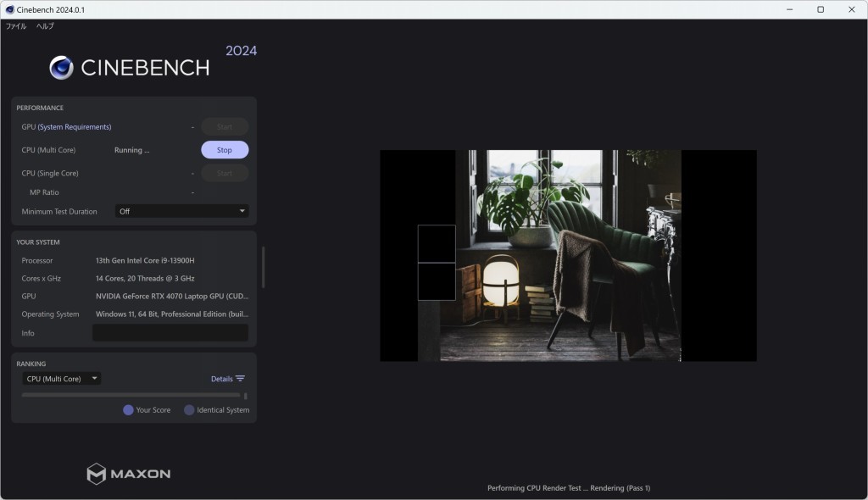This screenshot has width=868, height=500.
Task: Click the 14 Cores, 20 Threads @ 3 GHz text
Action: (145, 279)
